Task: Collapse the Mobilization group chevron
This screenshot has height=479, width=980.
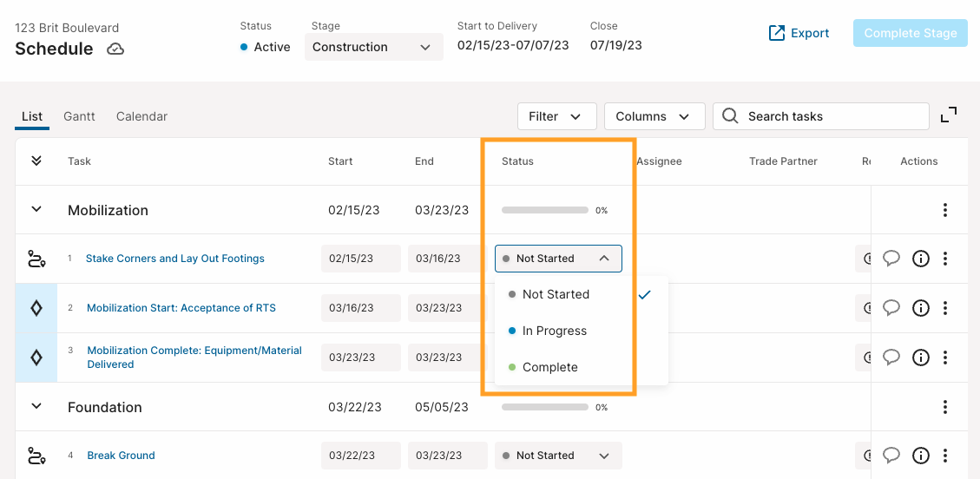Action: (36, 209)
